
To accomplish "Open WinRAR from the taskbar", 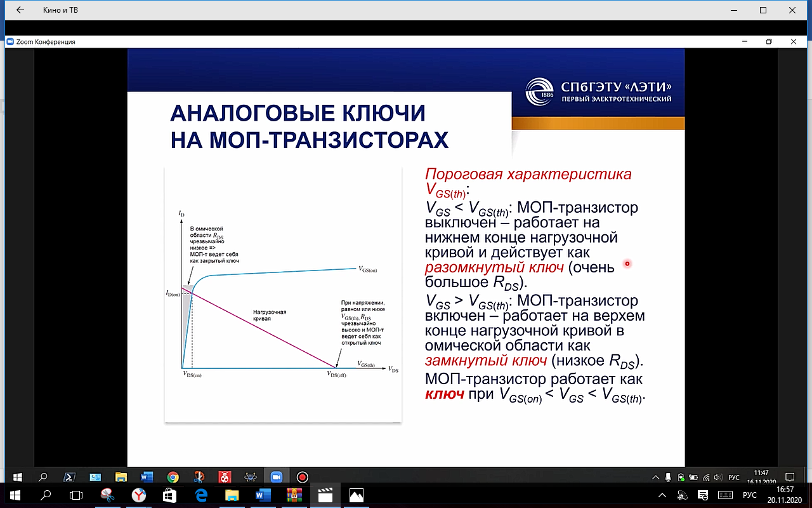I will tap(294, 495).
